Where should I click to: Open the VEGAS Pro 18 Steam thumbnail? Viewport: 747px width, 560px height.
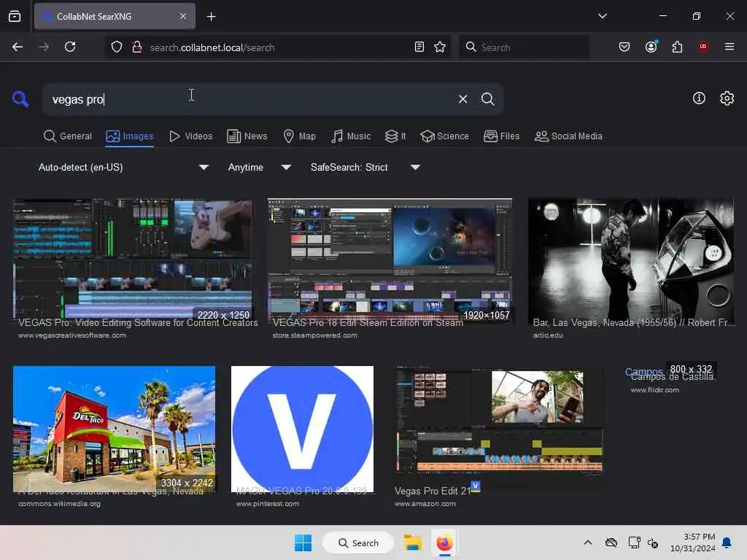(390, 259)
